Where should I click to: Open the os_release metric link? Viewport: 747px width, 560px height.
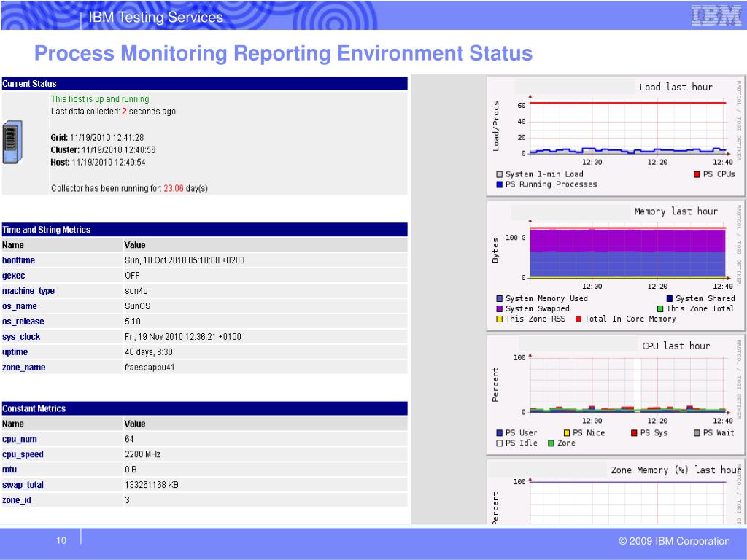[23, 322]
